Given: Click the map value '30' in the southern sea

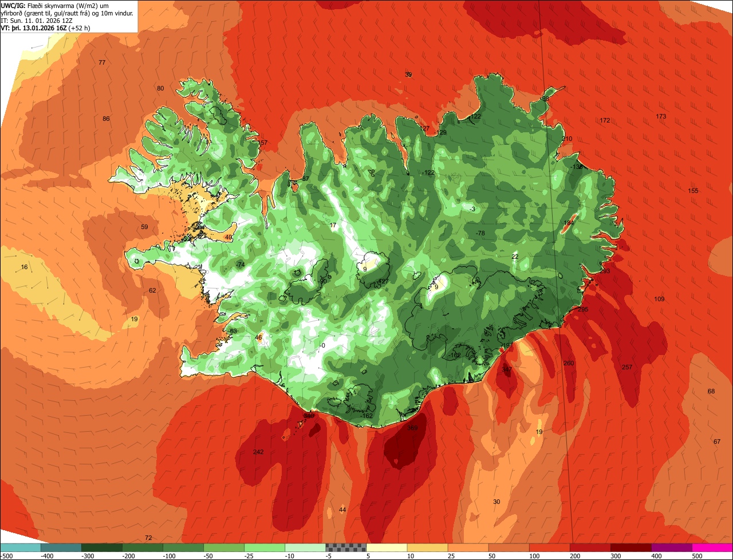Looking at the screenshot, I should [x=496, y=502].
